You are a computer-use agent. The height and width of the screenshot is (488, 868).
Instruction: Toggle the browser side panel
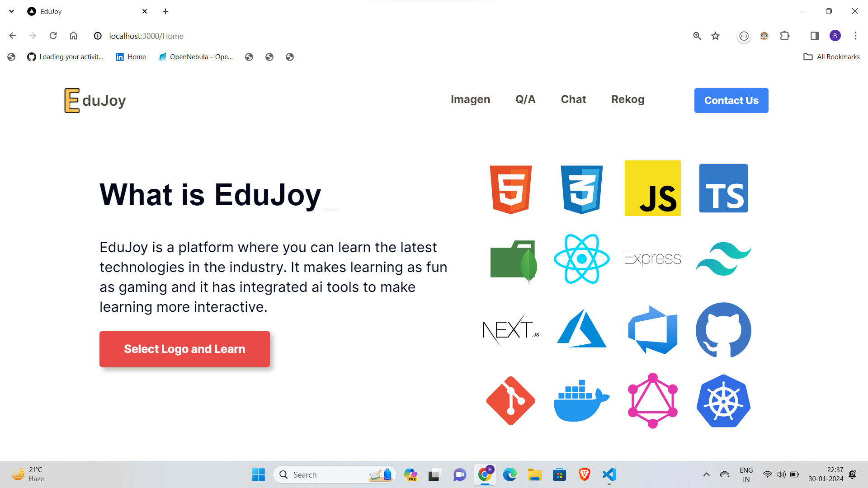814,36
